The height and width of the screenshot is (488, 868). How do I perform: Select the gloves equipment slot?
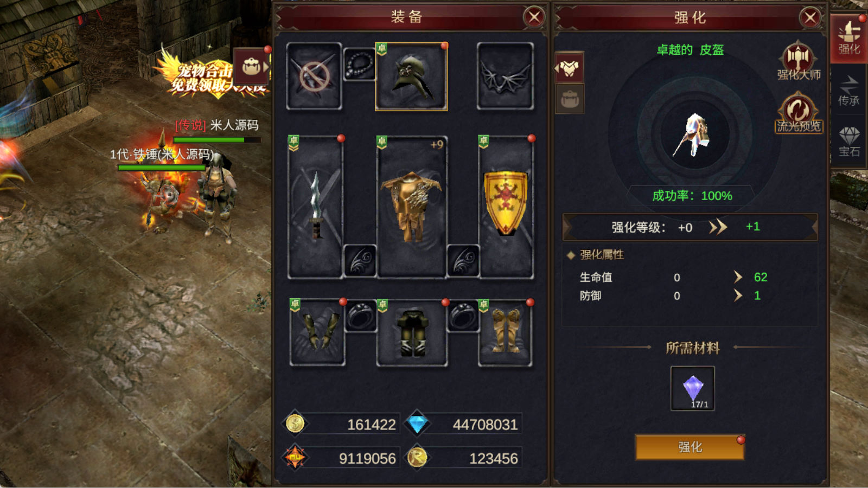click(317, 332)
